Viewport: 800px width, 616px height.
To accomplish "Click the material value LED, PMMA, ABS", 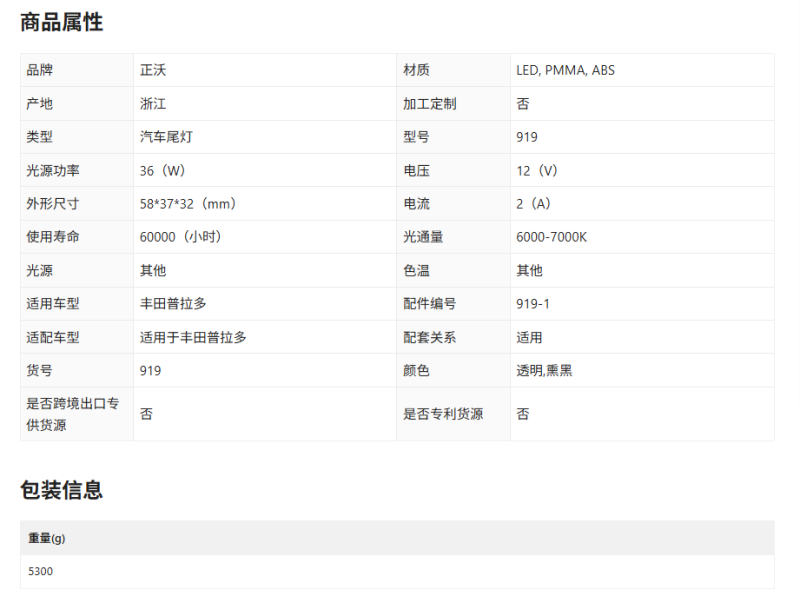I will pos(565,70).
